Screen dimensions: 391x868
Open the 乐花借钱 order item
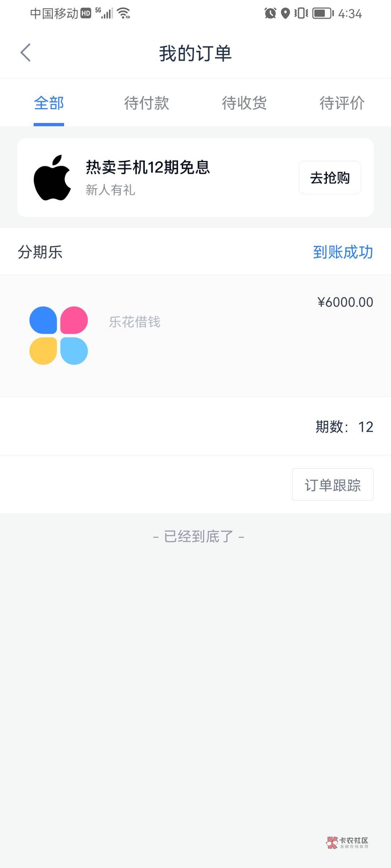tap(135, 322)
